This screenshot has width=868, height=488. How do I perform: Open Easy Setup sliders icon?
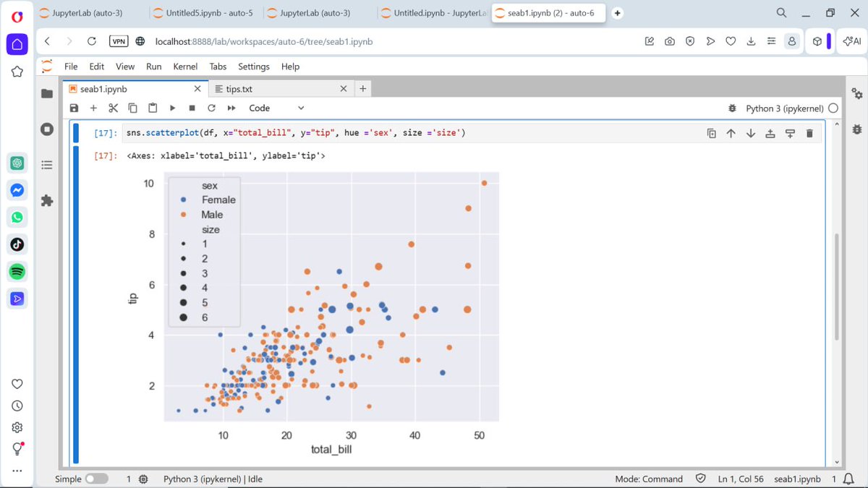click(x=771, y=41)
